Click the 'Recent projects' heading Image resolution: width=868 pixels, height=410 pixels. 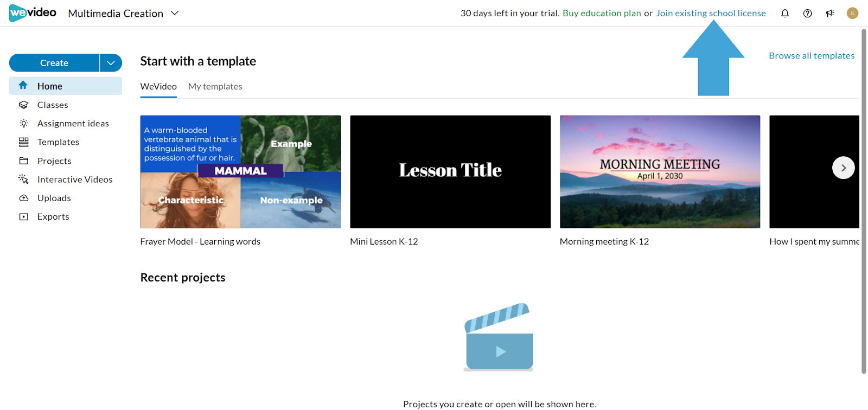[183, 278]
